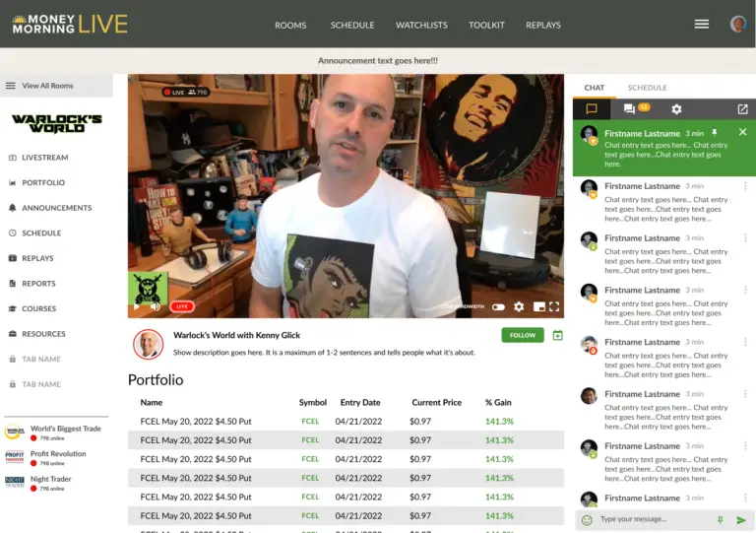Focus the Type your message field
This screenshot has width=756, height=533.
coord(654,519)
